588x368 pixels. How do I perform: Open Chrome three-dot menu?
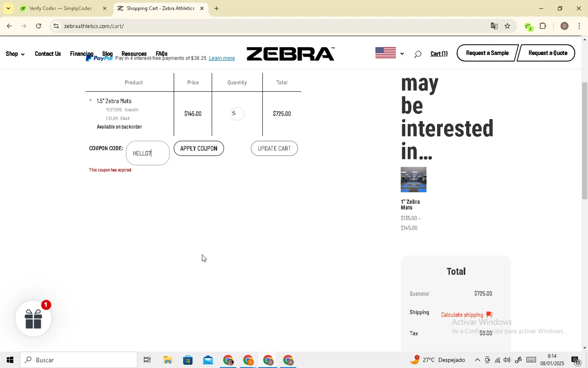click(579, 26)
